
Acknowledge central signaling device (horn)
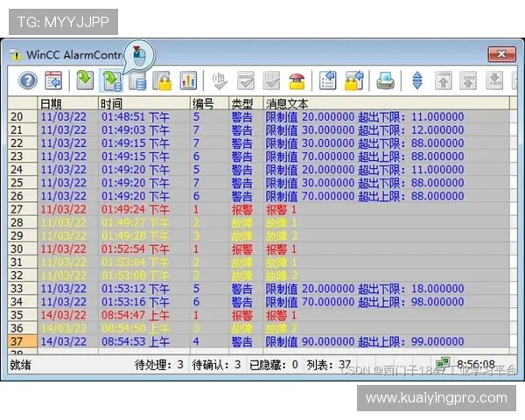220,80
